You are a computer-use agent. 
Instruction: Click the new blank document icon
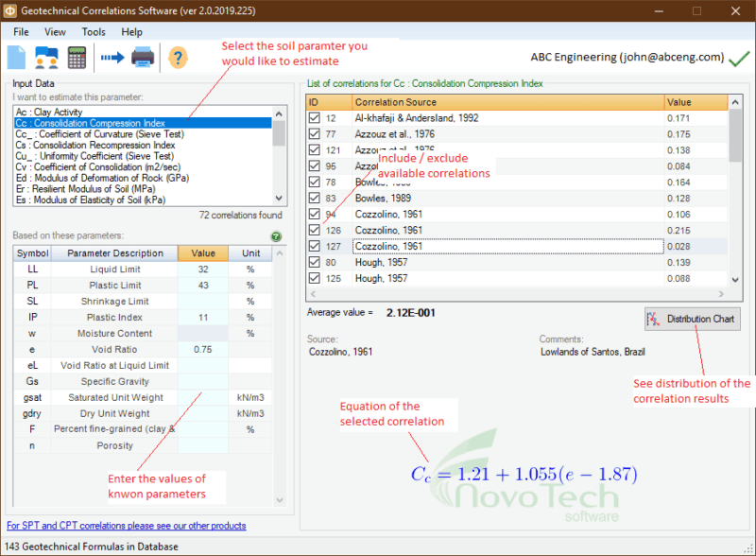tap(16, 58)
